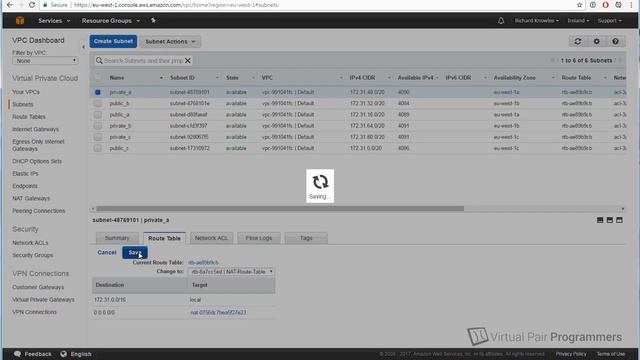The width and height of the screenshot is (640, 360).
Task: Collapse the left navigation pane arrow
Action: (83, 47)
